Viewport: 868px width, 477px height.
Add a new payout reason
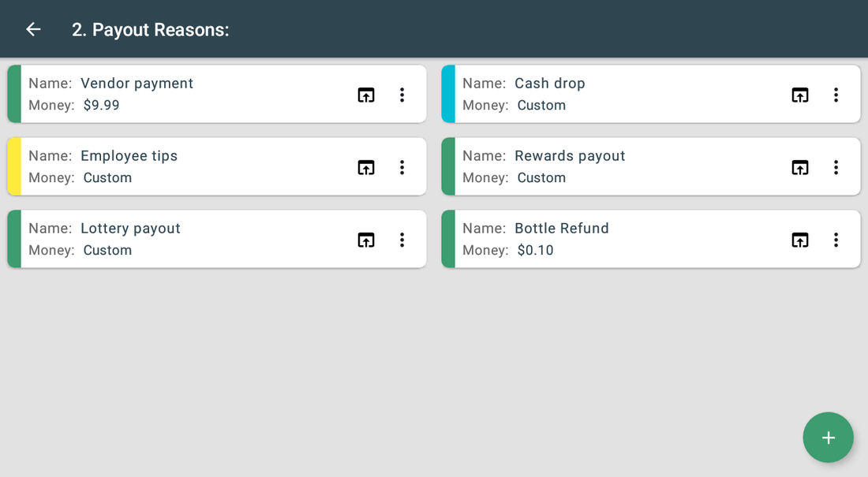click(828, 437)
